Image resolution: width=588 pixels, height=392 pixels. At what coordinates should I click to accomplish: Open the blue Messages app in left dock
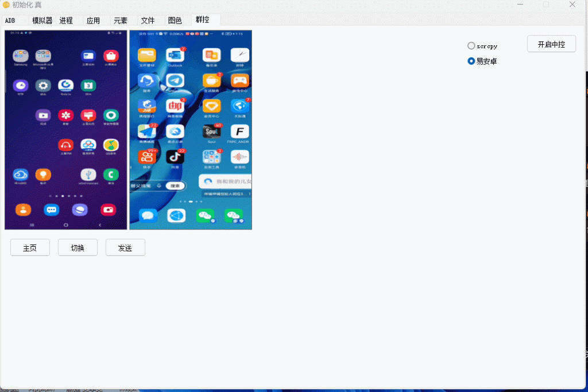pos(51,210)
